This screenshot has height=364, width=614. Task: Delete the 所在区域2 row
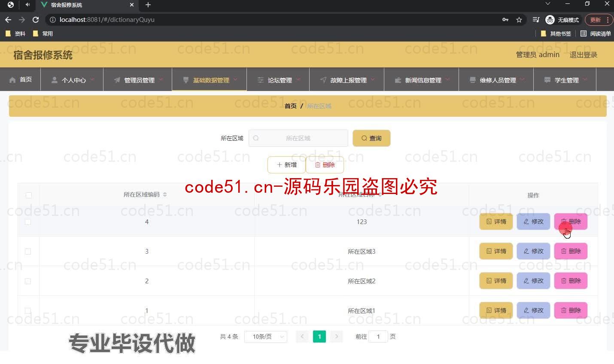[571, 281]
